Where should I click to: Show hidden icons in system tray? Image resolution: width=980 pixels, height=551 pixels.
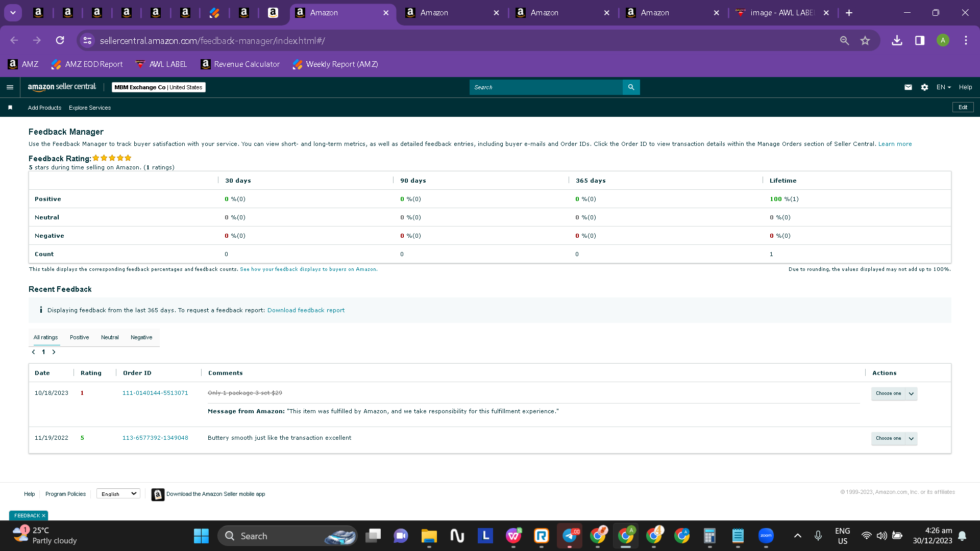pos(798,536)
